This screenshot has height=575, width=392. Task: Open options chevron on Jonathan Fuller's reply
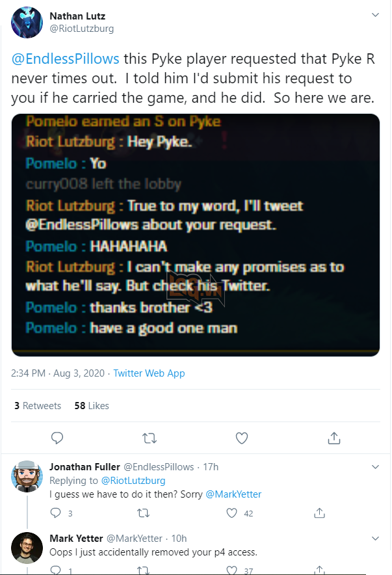375,467
